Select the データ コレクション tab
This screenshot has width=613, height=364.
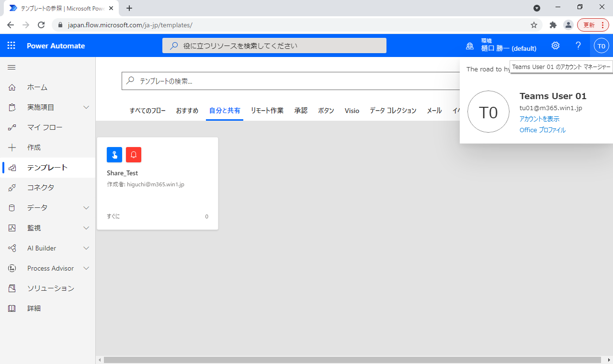[x=393, y=111]
